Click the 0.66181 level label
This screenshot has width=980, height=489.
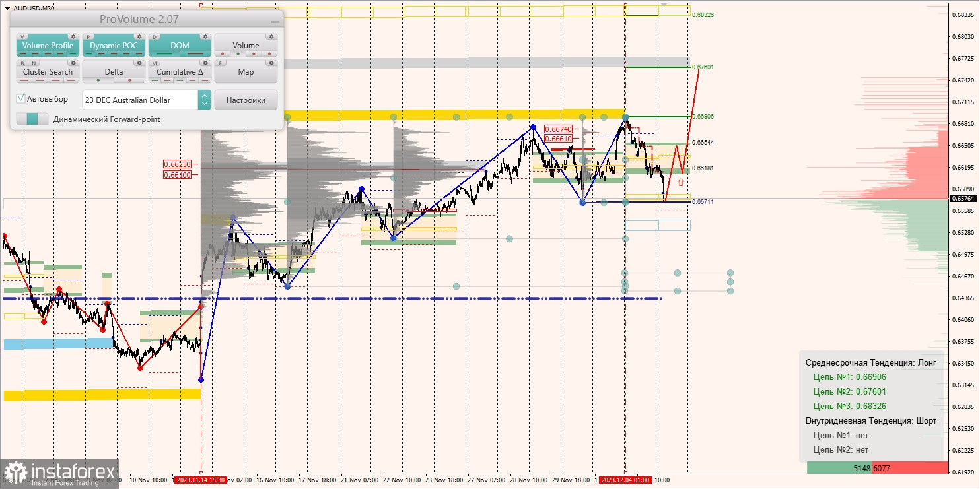pyautogui.click(x=703, y=168)
